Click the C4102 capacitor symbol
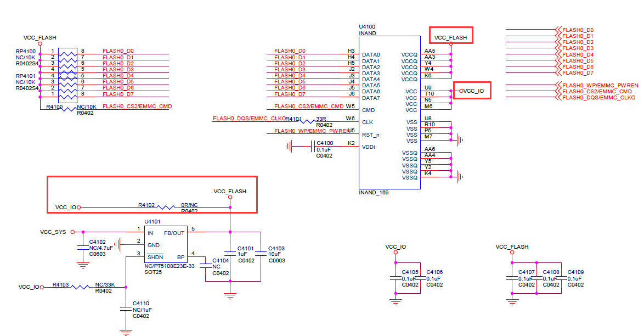The width and height of the screenshot is (644, 336). click(x=83, y=248)
